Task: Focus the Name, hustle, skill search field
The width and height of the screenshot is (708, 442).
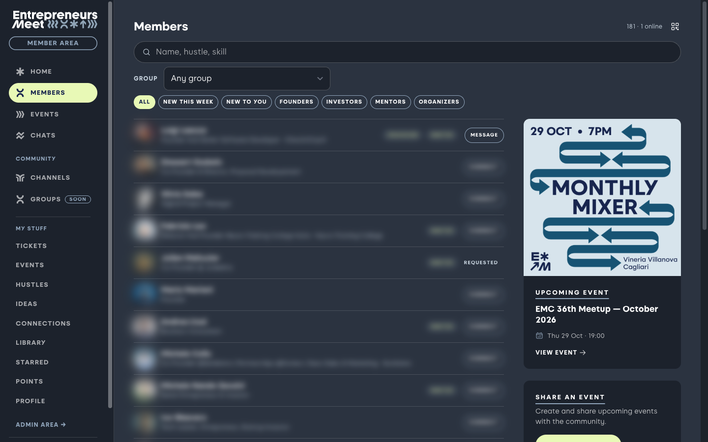Action: pos(407,52)
